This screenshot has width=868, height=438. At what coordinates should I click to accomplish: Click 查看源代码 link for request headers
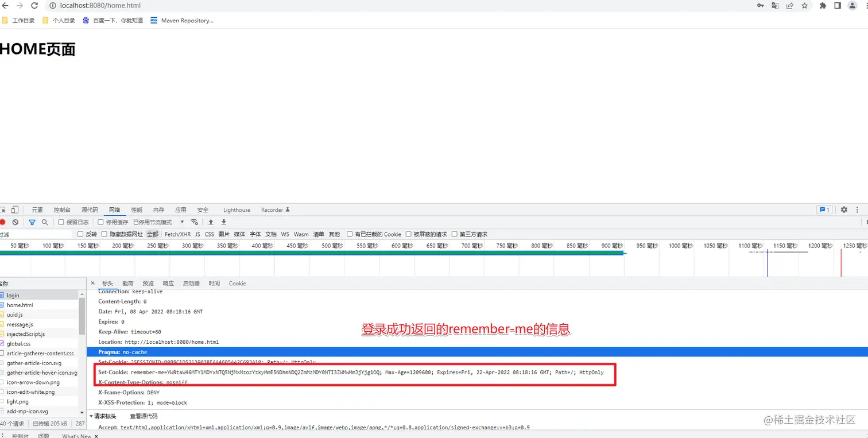point(144,416)
